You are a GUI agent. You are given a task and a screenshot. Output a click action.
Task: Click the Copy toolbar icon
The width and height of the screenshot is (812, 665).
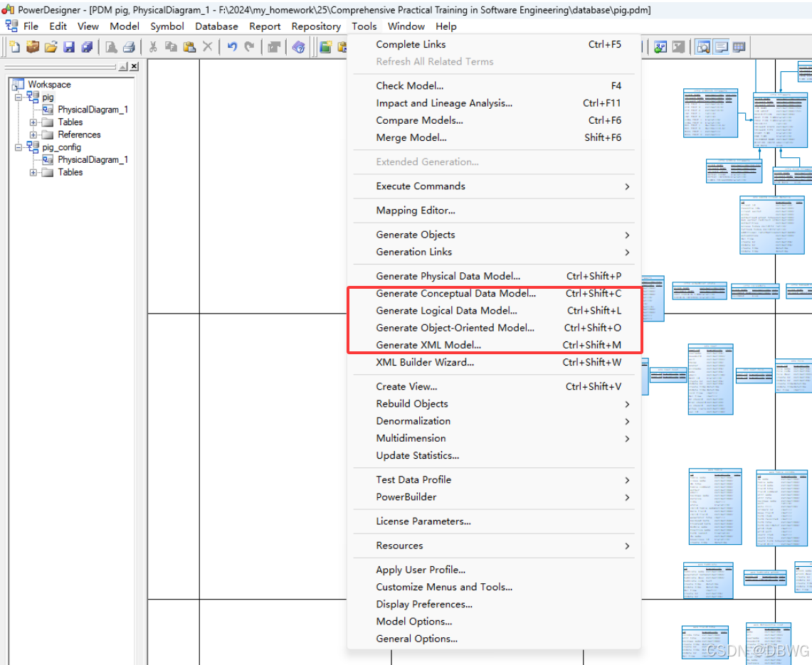171,47
